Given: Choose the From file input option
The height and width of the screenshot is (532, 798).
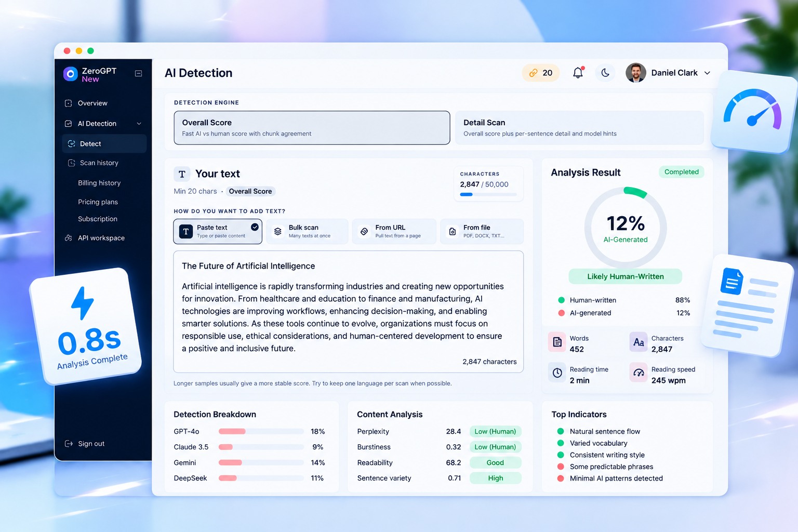Looking at the screenshot, I should (482, 232).
